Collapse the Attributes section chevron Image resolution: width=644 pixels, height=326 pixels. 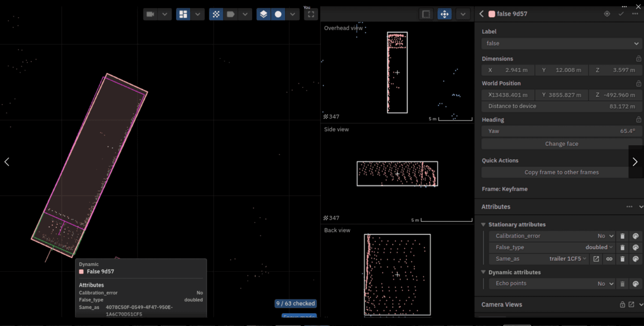tap(640, 206)
